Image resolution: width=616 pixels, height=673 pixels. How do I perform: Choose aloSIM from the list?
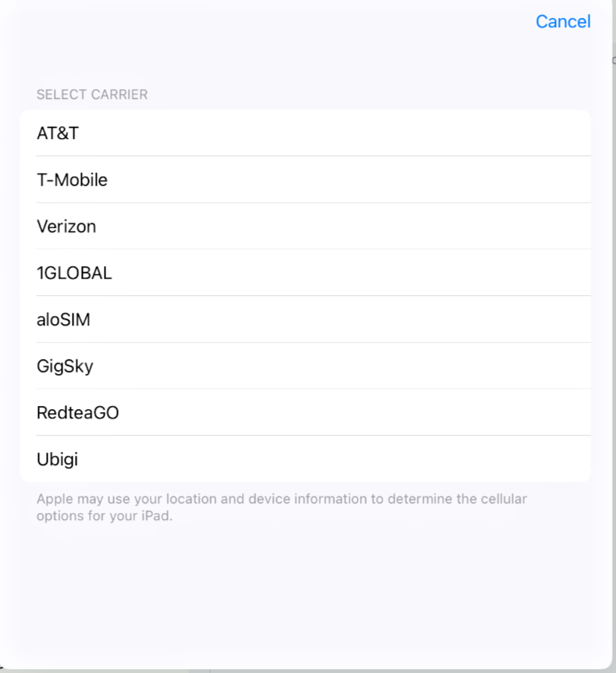[x=305, y=319]
